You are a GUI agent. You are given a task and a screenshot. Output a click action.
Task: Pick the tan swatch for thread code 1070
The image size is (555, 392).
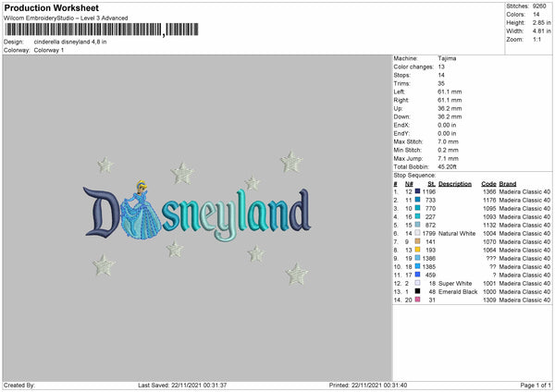point(418,241)
